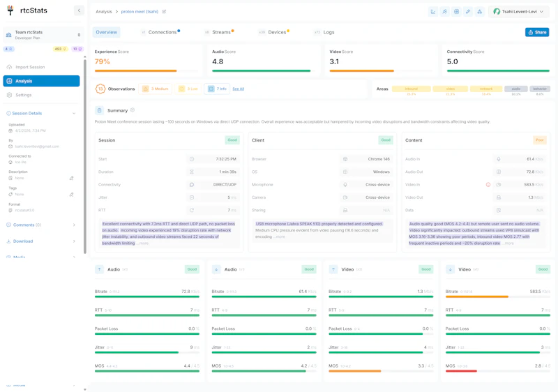This screenshot has width=558, height=392.
Task: Filter by 3 Low observations
Action: [188, 89]
